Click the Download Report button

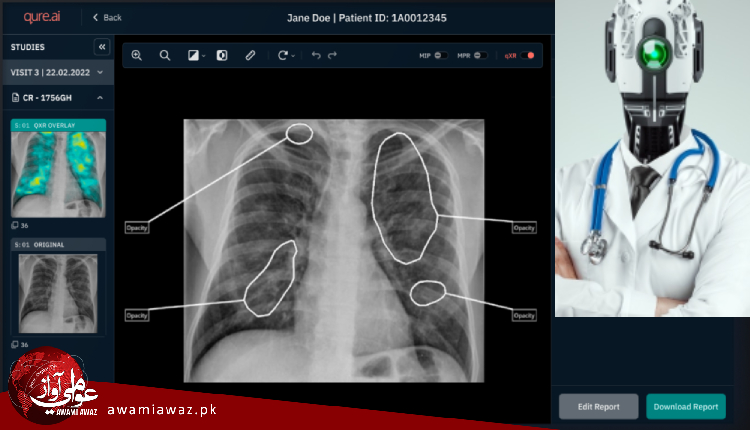(685, 406)
